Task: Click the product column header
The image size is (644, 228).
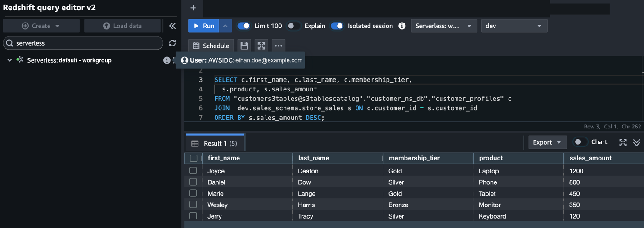Action: pyautogui.click(x=518, y=158)
